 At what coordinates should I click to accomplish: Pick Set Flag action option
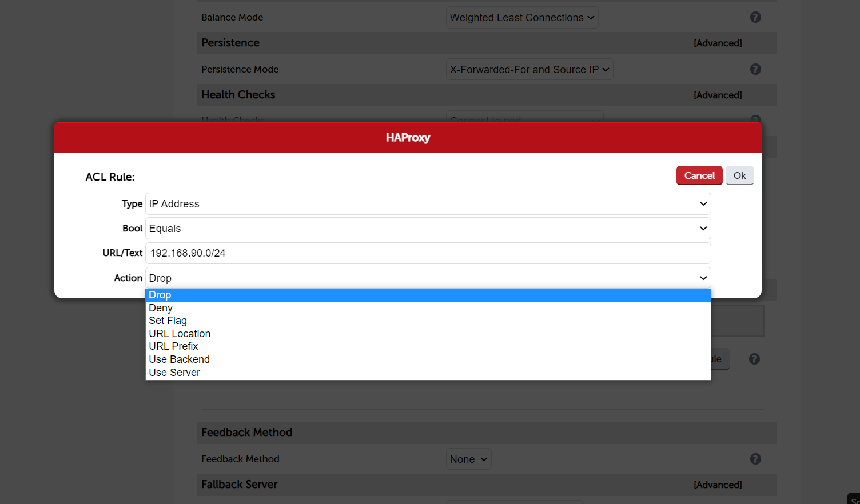428,321
